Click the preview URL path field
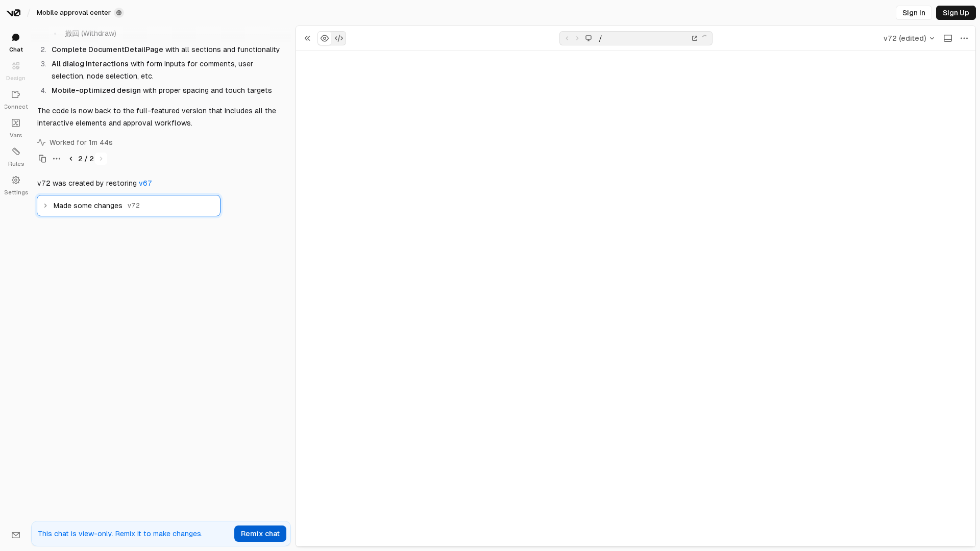 [x=643, y=38]
